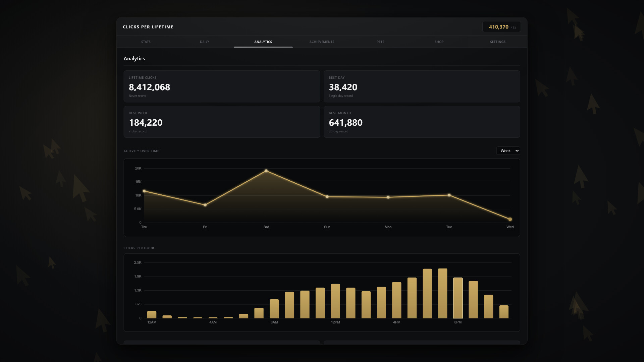Screen dimensions: 644x362
Task: Open the Settings tab
Action: 498,42
